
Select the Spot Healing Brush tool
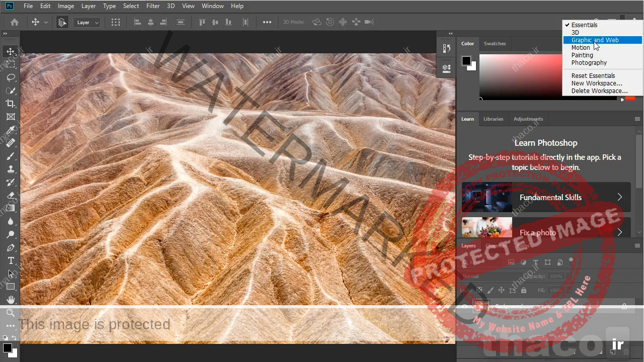tap(11, 143)
